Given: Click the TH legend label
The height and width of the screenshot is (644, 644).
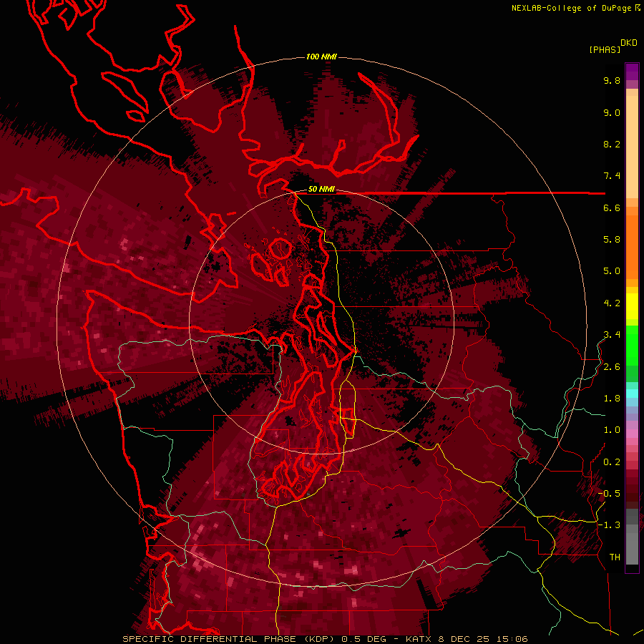Looking at the screenshot, I should click(x=615, y=557).
